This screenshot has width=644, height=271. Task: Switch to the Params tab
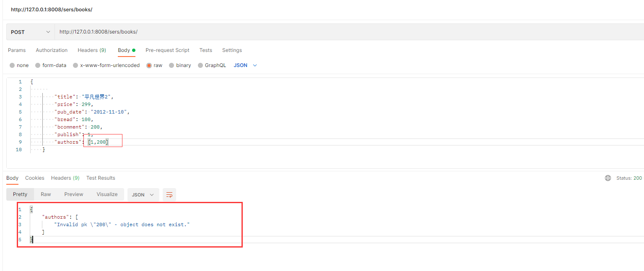tap(17, 50)
